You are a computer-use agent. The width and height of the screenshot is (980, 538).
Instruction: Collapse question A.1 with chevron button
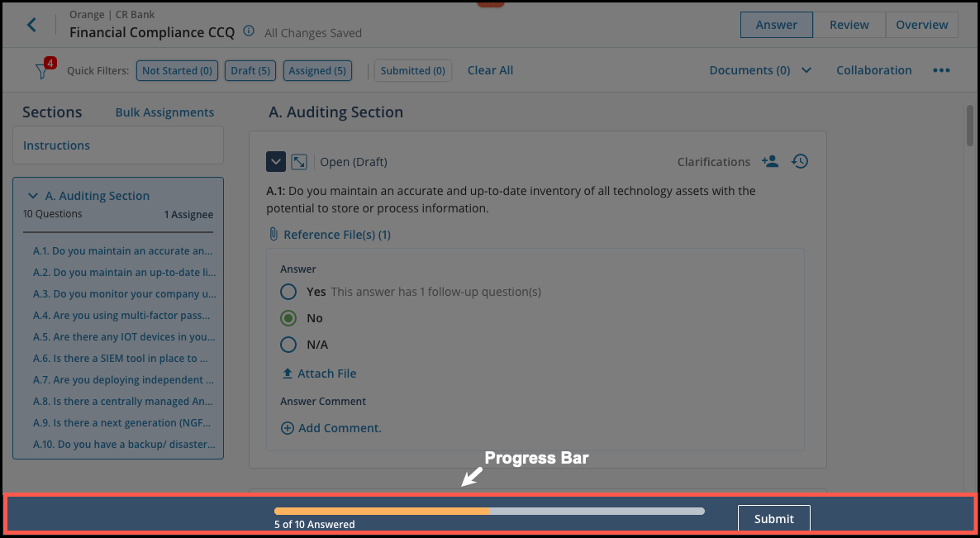pos(276,162)
